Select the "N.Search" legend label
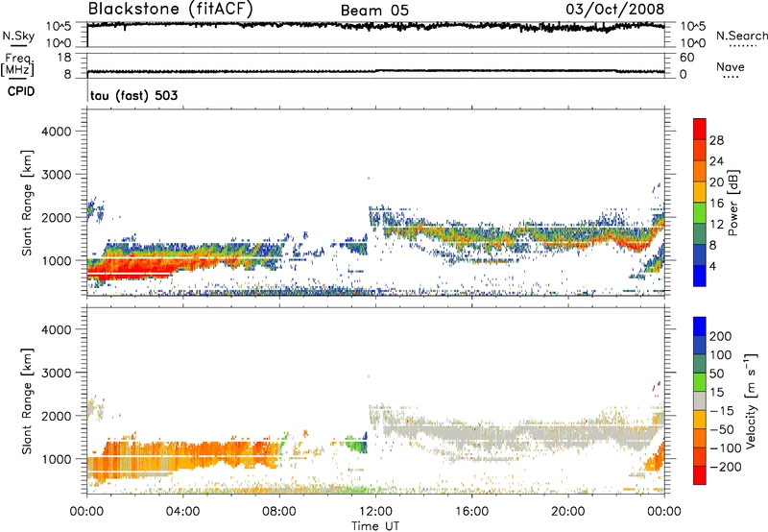Screen dimensions: 768x532 pyautogui.click(x=741, y=36)
